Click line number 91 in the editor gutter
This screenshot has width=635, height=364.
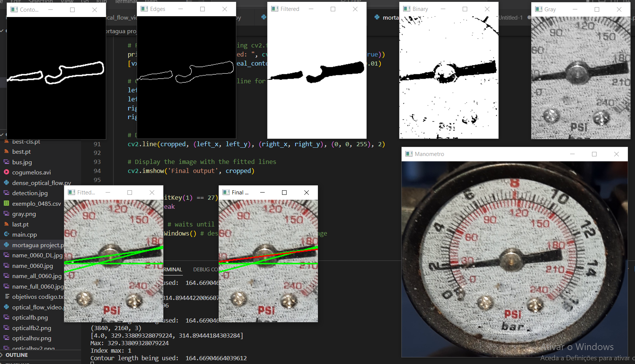(x=97, y=144)
